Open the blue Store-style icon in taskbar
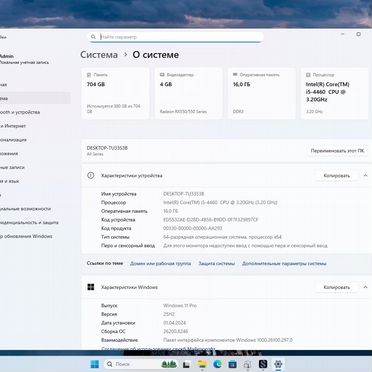The height and width of the screenshot is (372, 372). 232,364
